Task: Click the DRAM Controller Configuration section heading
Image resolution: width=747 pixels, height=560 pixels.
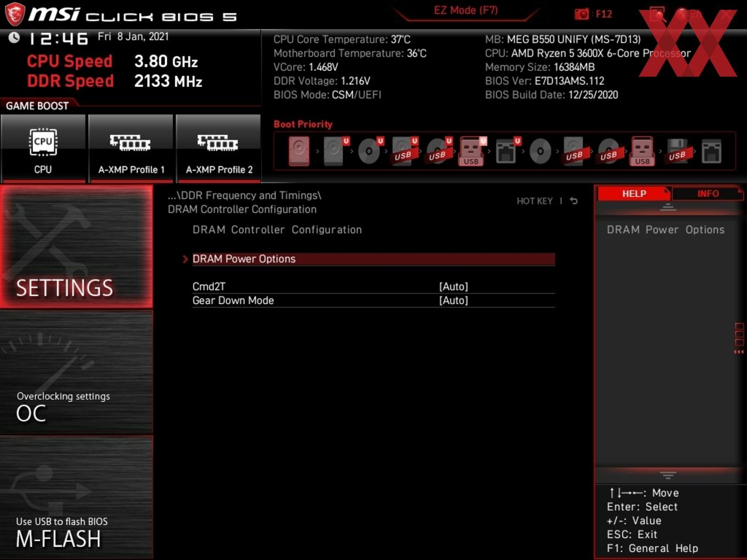Action: click(x=277, y=230)
